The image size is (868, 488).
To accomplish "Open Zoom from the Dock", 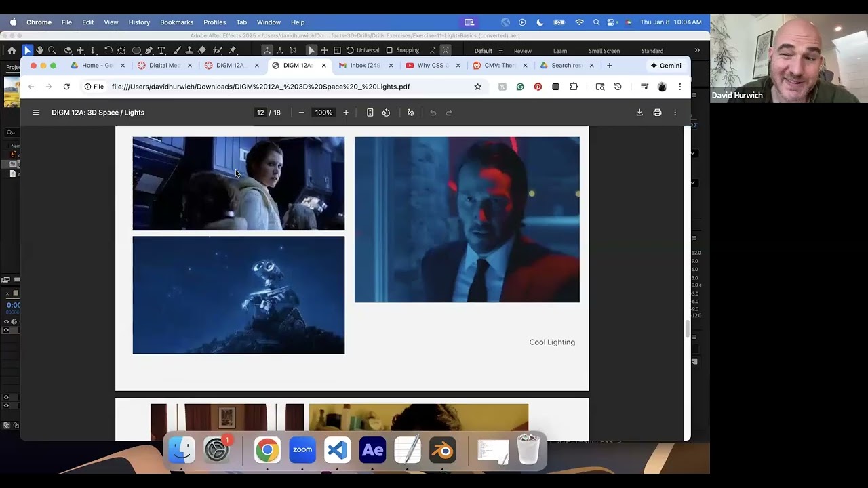I will click(302, 450).
